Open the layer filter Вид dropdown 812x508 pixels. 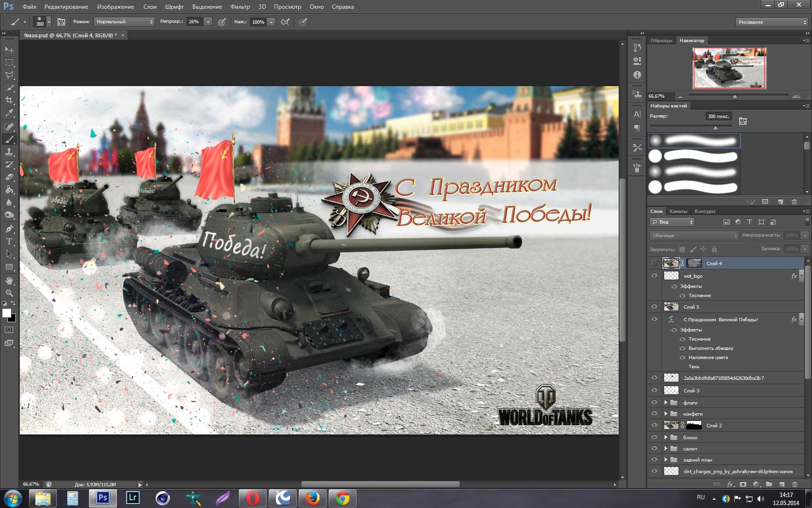coord(672,222)
